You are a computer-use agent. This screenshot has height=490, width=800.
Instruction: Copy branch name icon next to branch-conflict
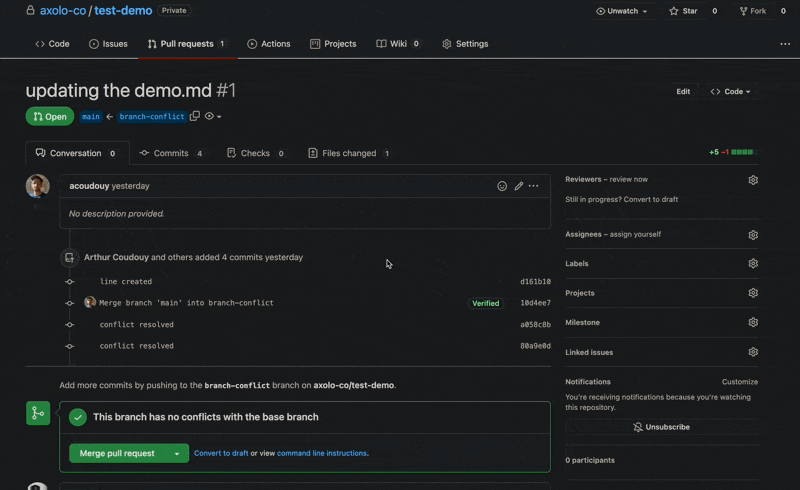[194, 116]
